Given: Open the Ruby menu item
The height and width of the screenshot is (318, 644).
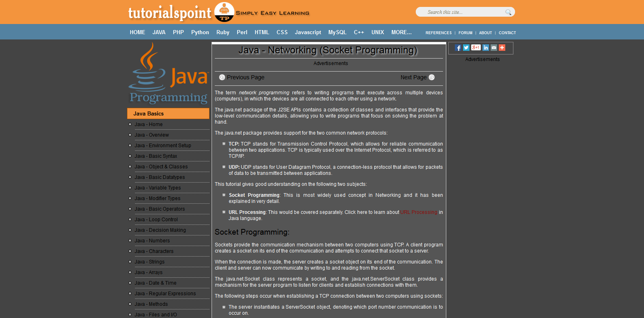Looking at the screenshot, I should [223, 32].
